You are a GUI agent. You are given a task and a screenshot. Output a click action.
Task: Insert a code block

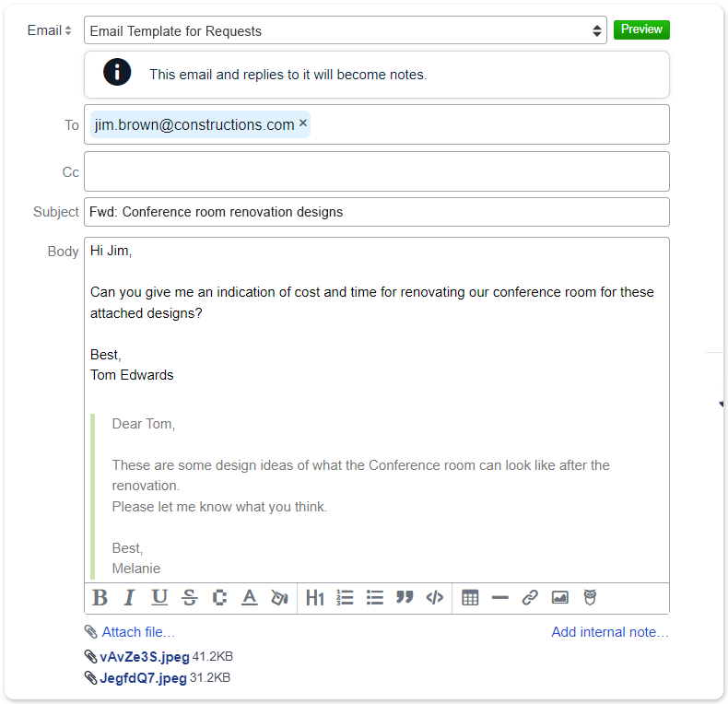click(435, 598)
